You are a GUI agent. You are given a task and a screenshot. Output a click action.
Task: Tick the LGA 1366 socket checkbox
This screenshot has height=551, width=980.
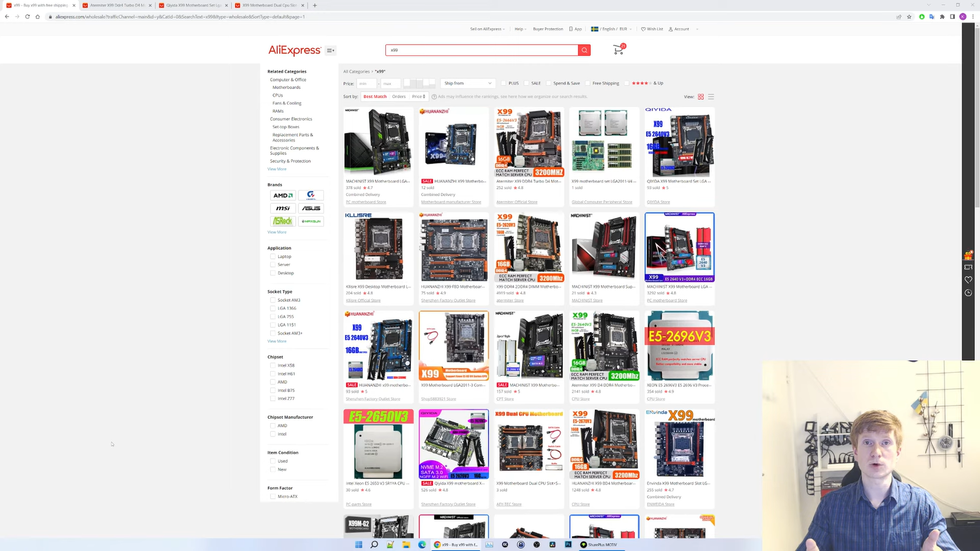point(273,308)
